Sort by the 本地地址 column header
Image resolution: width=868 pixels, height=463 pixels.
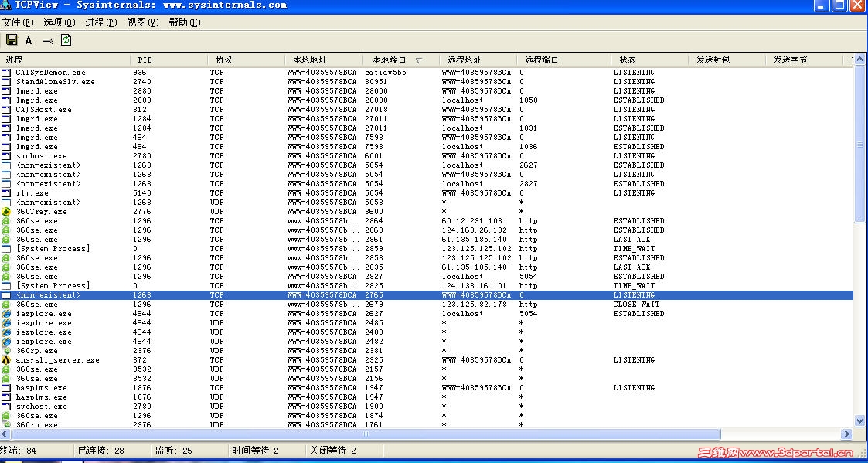324,60
